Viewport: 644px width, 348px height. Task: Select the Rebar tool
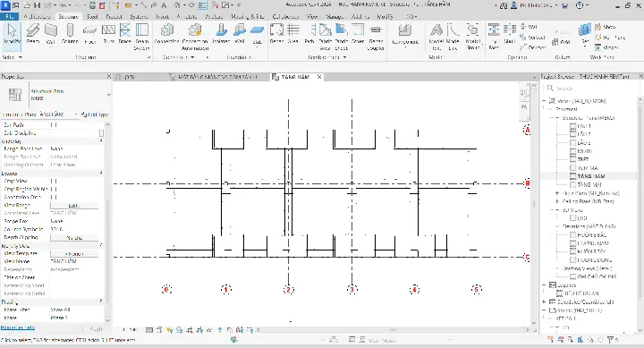(x=276, y=34)
